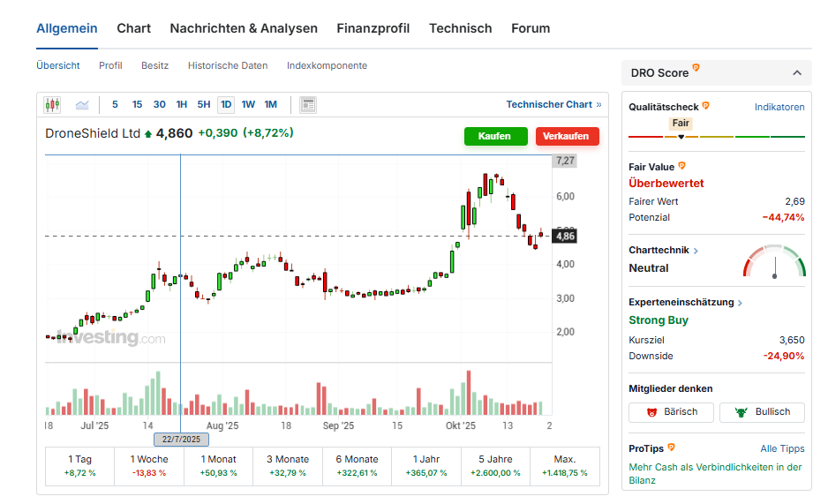
Task: Expand the Charttechnik section arrow
Action: click(x=696, y=251)
